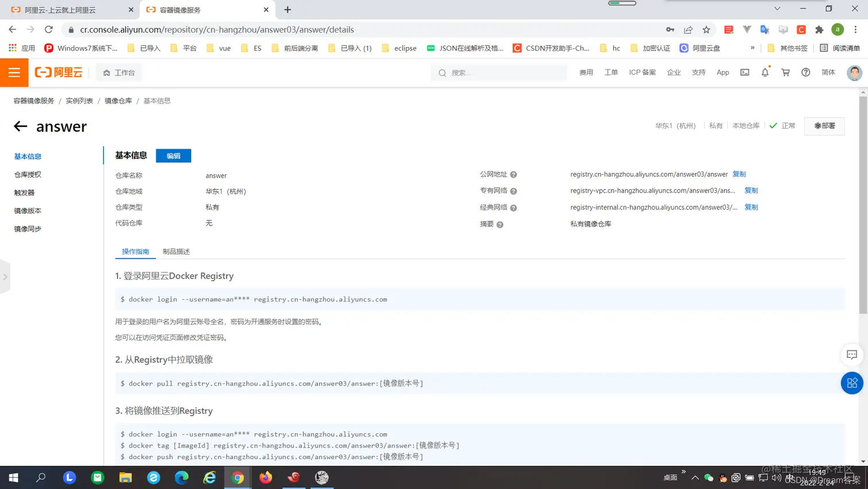The image size is (868, 489).
Task: Switch to the 操作指南 tab
Action: tap(135, 252)
